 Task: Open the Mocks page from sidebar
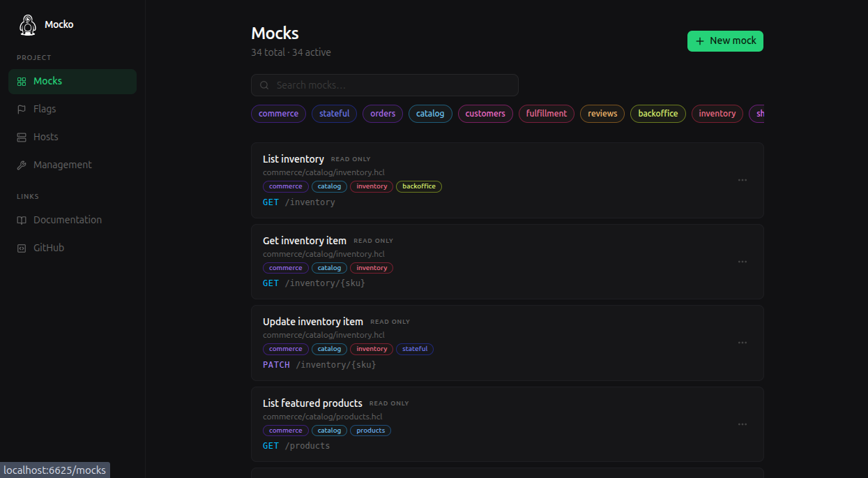tap(73, 82)
